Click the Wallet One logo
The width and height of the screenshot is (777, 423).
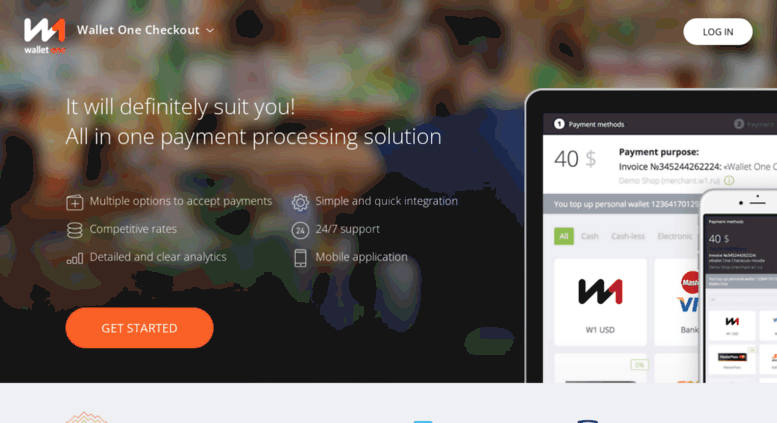45,36
